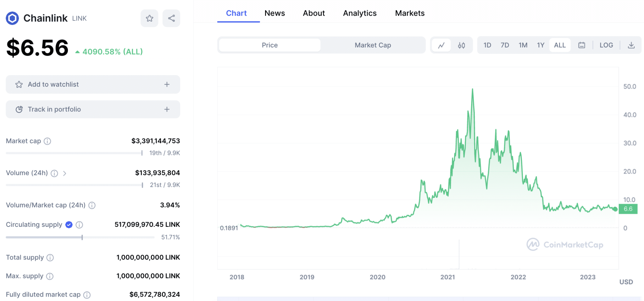Open the Analytics tab
This screenshot has width=644, height=301.
(x=359, y=13)
